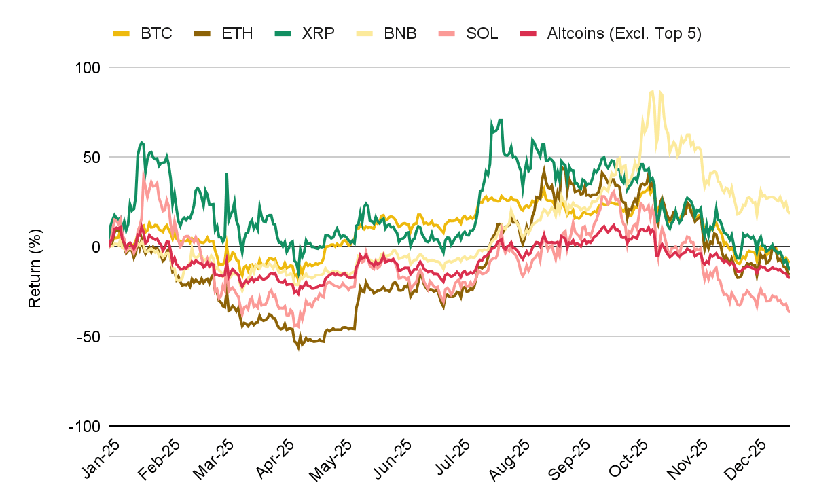The image size is (815, 504).
Task: Click the brown ETH legend swatch
Action: [202, 33]
